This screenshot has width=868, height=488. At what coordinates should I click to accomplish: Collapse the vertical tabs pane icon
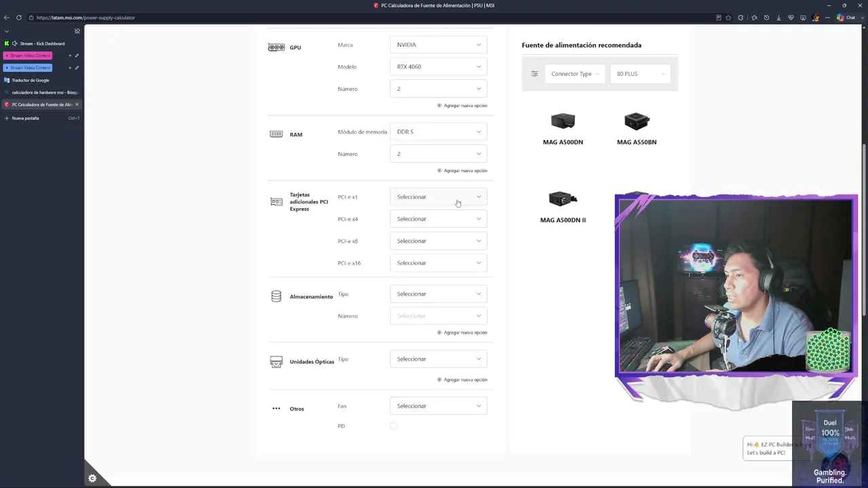click(77, 31)
